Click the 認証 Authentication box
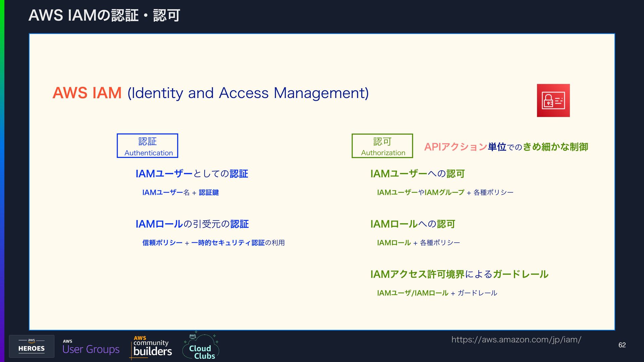Image resolution: width=644 pixels, height=362 pixels. tap(147, 146)
